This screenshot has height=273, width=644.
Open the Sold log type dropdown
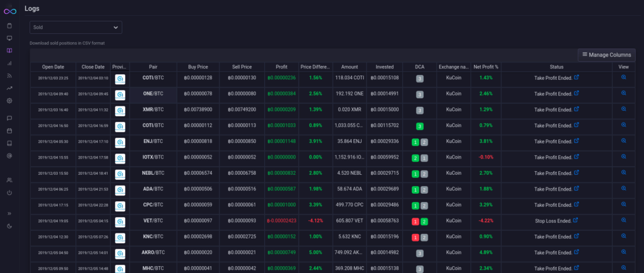pos(75,28)
